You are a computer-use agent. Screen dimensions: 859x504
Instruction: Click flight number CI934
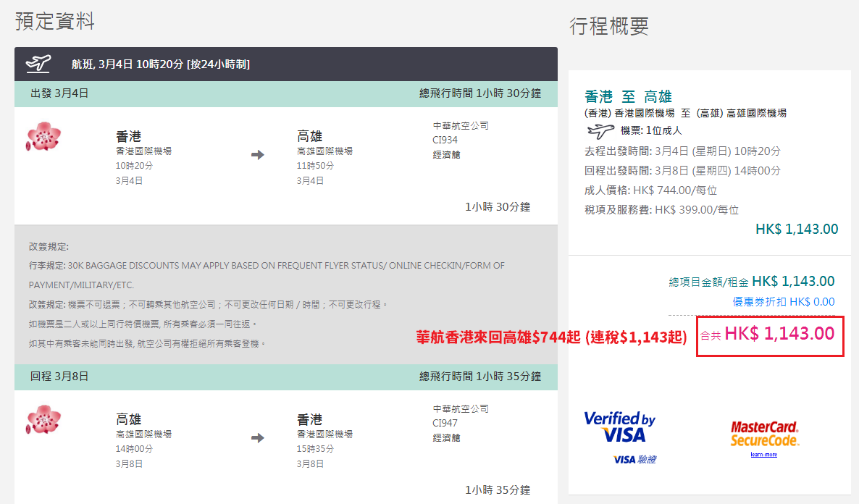(x=445, y=140)
